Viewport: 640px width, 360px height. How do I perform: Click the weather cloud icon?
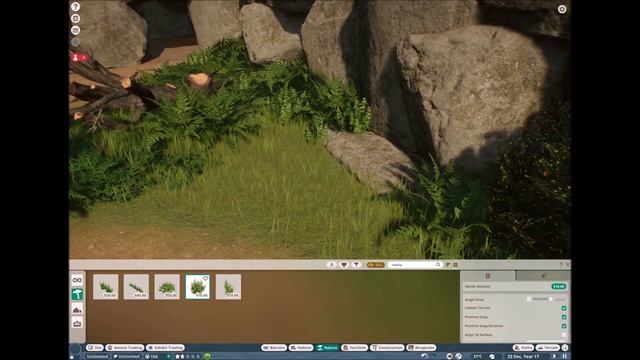click(492, 356)
